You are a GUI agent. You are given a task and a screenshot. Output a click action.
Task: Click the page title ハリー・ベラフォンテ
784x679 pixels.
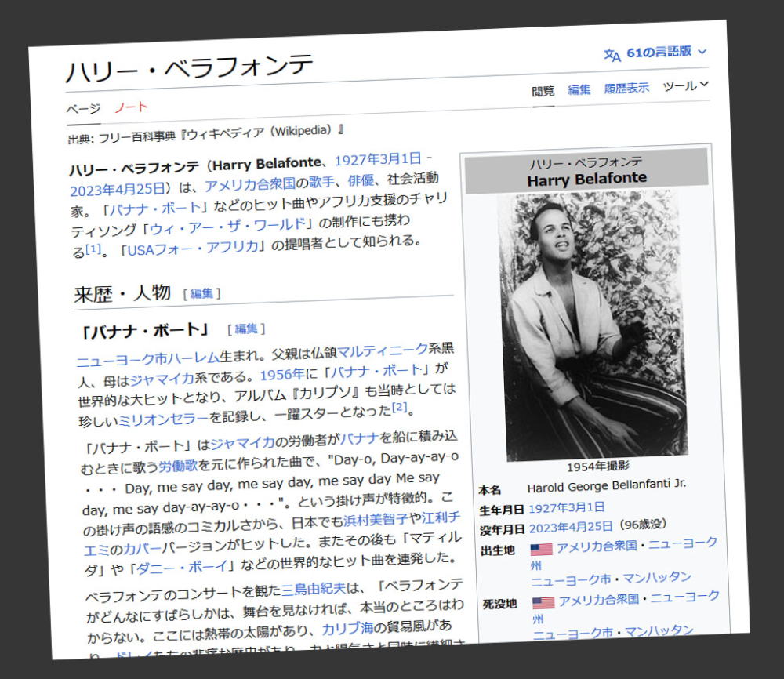tap(189, 68)
